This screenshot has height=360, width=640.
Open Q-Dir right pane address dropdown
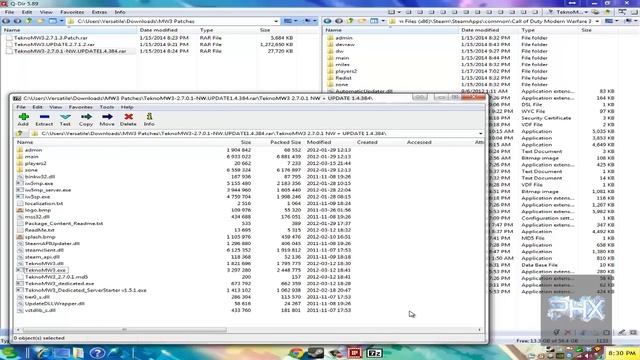[x=597, y=21]
